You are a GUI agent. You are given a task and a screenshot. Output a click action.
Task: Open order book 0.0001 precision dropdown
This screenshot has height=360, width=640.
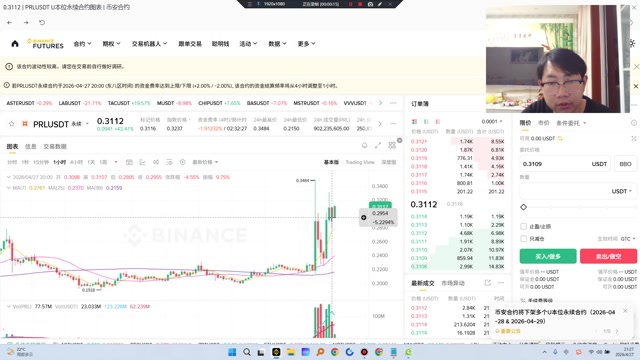tap(492, 122)
